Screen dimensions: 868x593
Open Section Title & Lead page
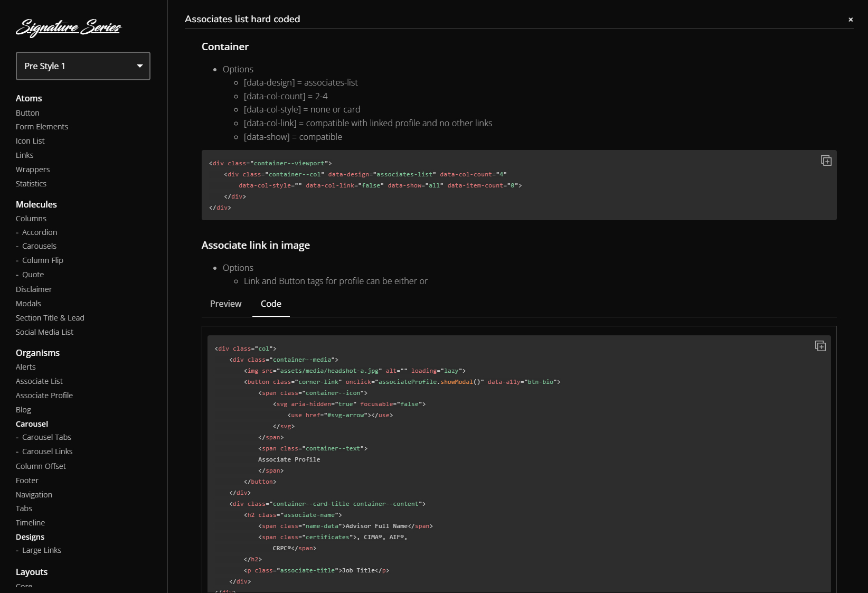[50, 318]
